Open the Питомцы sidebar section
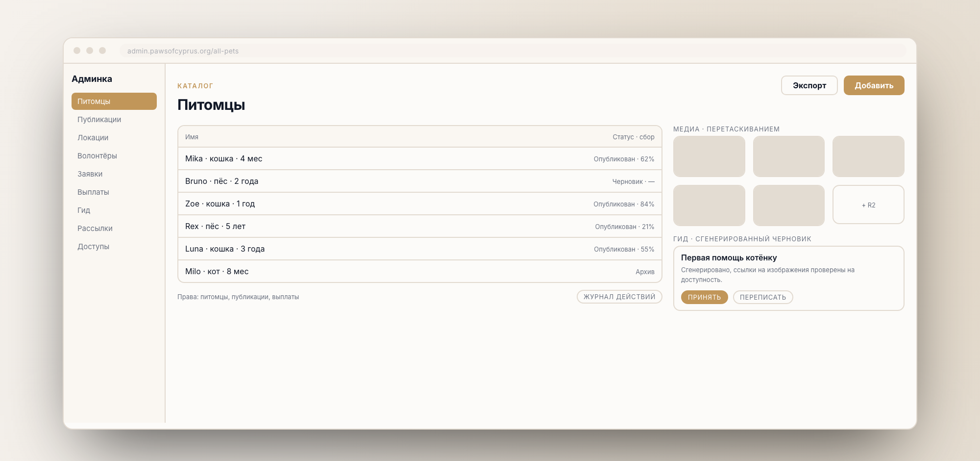 [114, 101]
